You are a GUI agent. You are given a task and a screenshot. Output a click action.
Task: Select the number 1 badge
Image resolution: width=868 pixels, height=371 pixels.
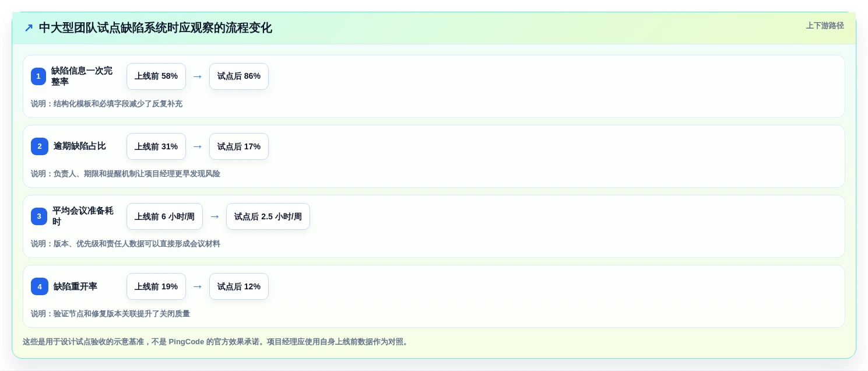point(38,76)
